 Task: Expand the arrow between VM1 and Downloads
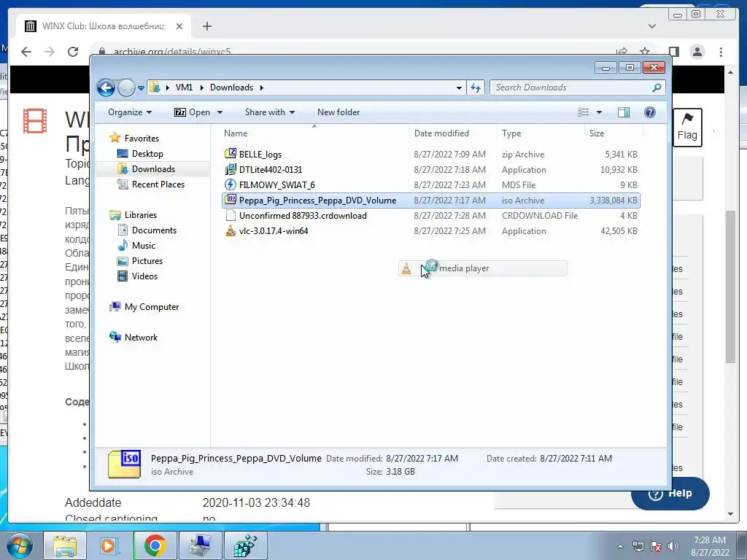point(201,87)
